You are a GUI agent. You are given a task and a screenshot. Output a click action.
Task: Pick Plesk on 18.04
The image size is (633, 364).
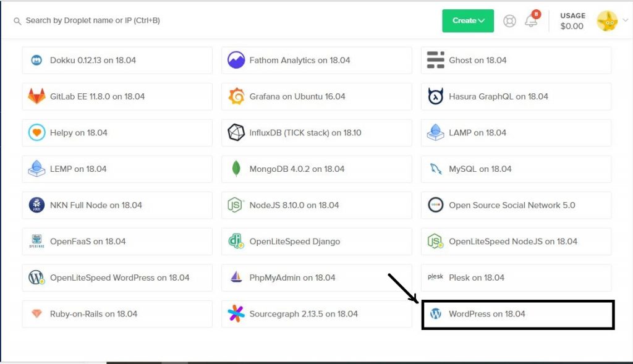point(516,277)
